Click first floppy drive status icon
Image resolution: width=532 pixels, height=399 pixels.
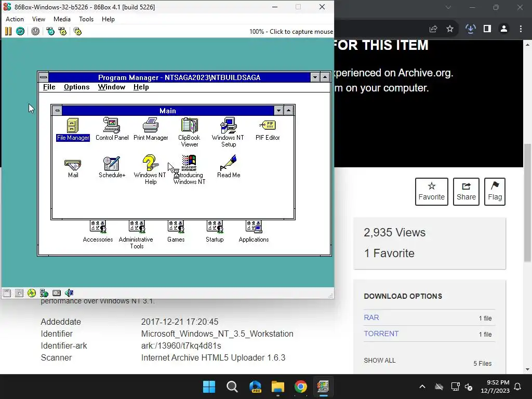(x=7, y=293)
